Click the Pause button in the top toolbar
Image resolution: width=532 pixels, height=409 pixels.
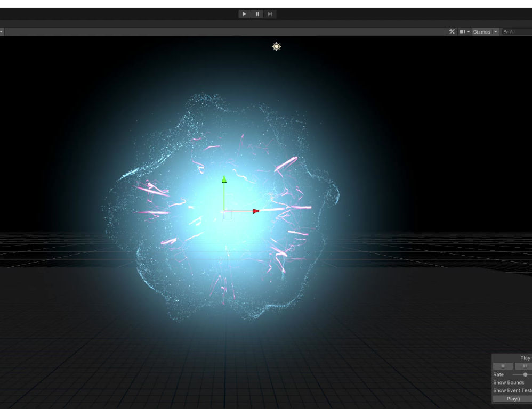(x=257, y=14)
